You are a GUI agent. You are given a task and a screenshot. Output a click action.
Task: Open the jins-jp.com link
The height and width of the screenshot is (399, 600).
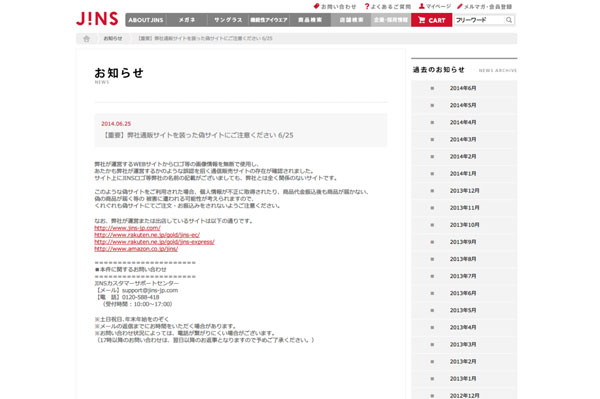point(127,228)
